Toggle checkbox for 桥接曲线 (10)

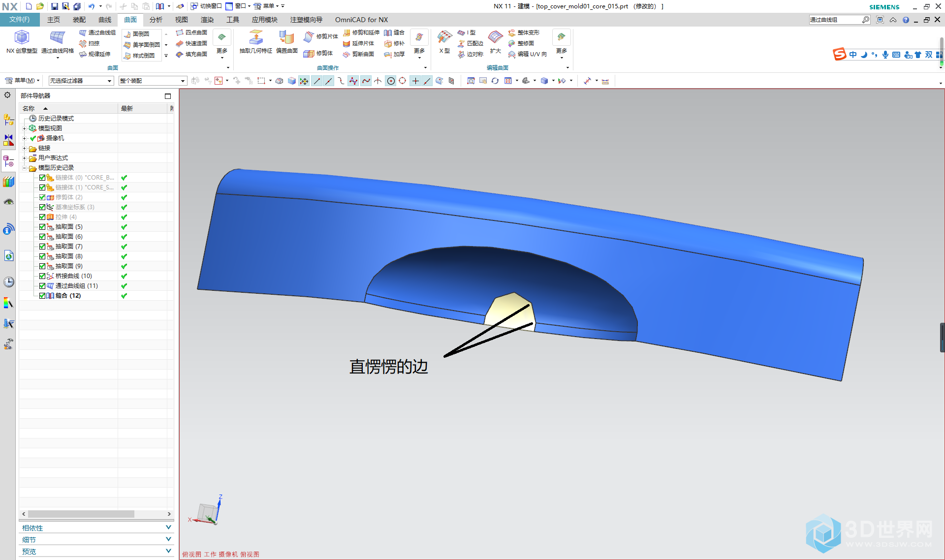click(42, 276)
